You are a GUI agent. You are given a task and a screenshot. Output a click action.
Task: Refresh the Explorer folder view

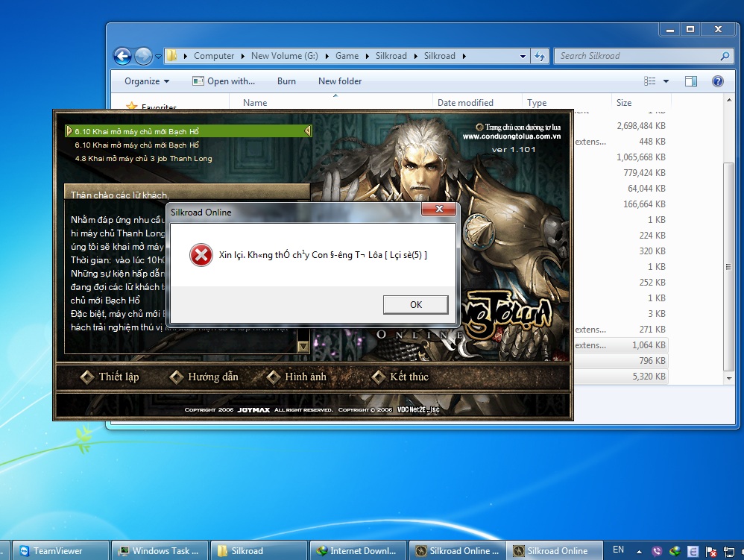540,56
